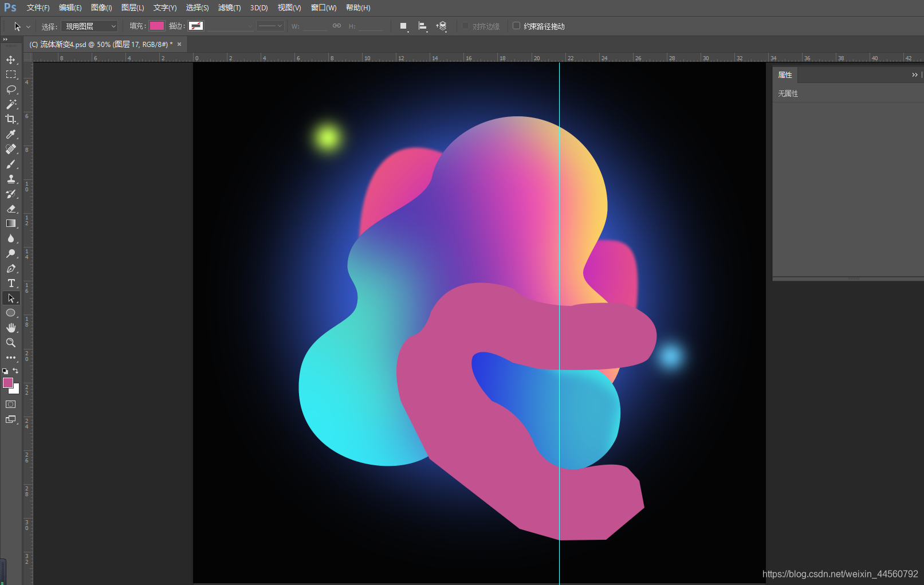The width and height of the screenshot is (924, 585).
Task: Open the 文件(F) menu
Action: coord(38,8)
